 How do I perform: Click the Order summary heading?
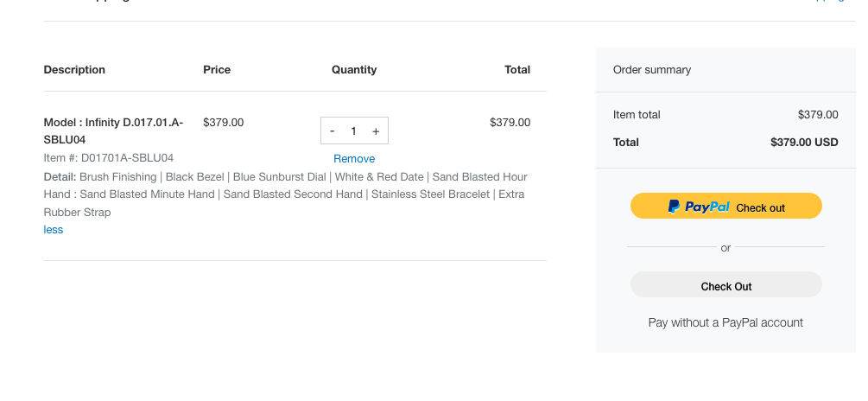click(652, 70)
